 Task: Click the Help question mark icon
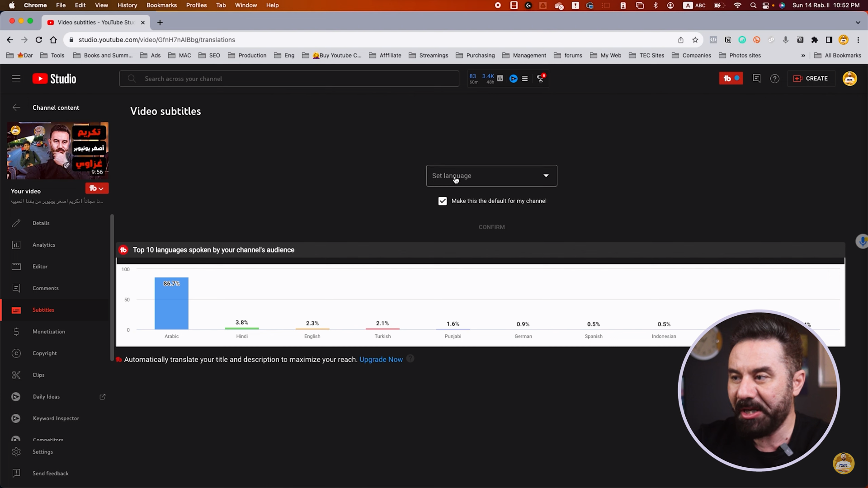coord(775,79)
